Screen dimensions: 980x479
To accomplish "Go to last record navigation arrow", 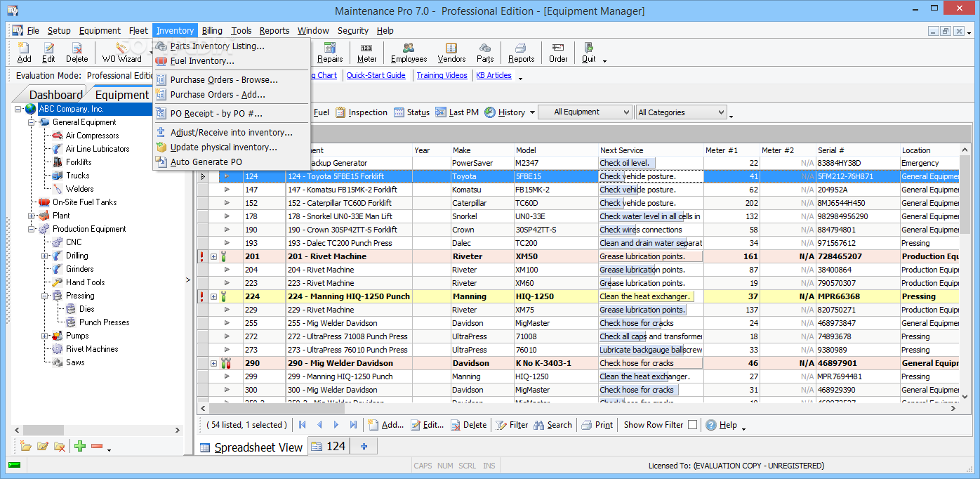I will (353, 425).
